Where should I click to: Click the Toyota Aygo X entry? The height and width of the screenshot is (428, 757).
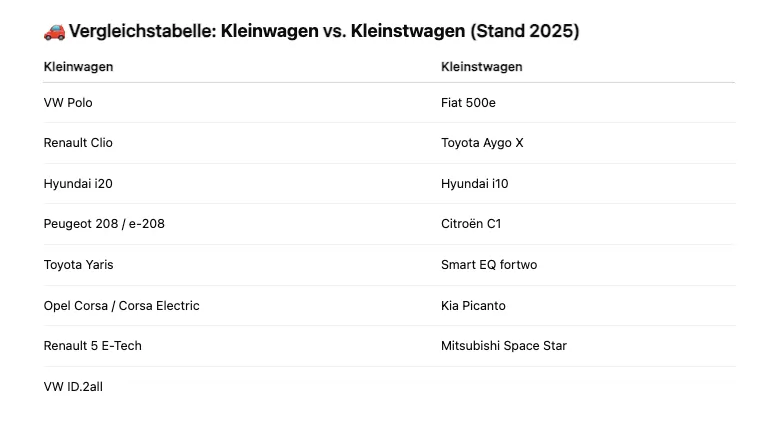[482, 143]
